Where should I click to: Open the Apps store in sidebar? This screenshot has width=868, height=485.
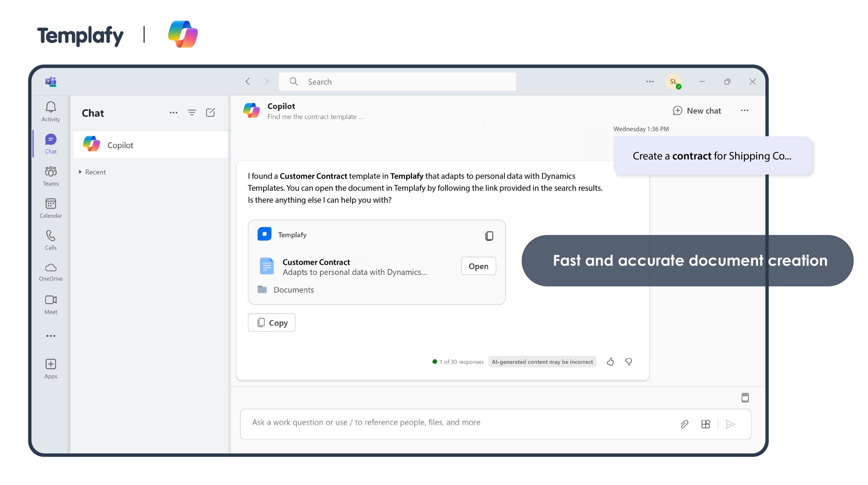[x=50, y=369]
